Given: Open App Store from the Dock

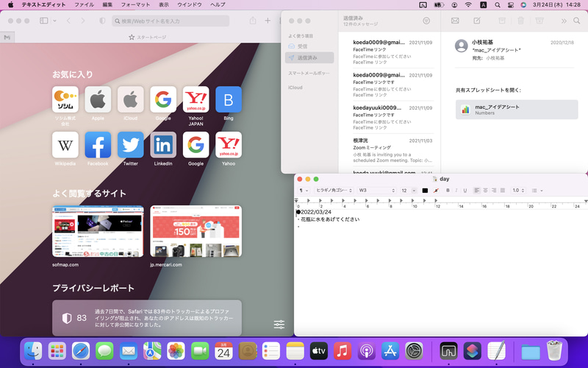Looking at the screenshot, I should coord(390,351).
